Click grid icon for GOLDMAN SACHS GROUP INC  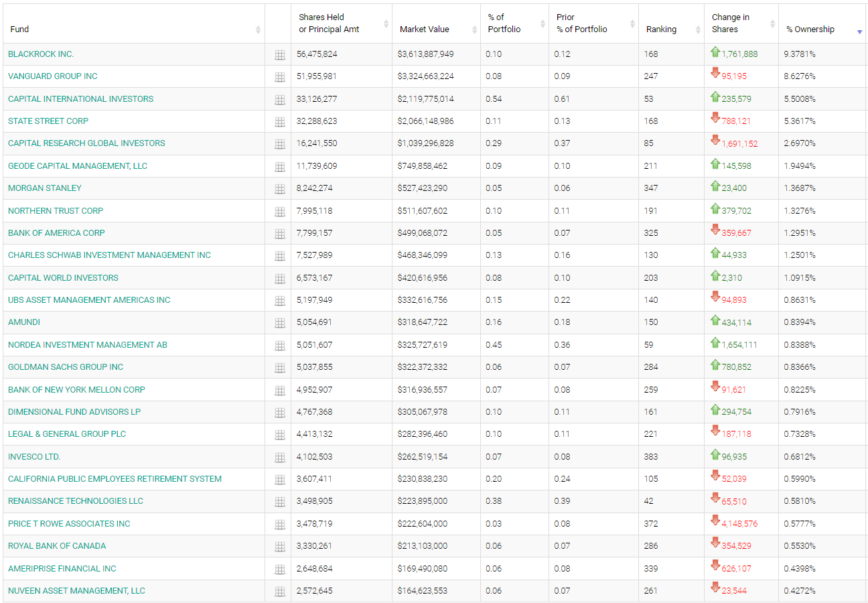(x=280, y=368)
